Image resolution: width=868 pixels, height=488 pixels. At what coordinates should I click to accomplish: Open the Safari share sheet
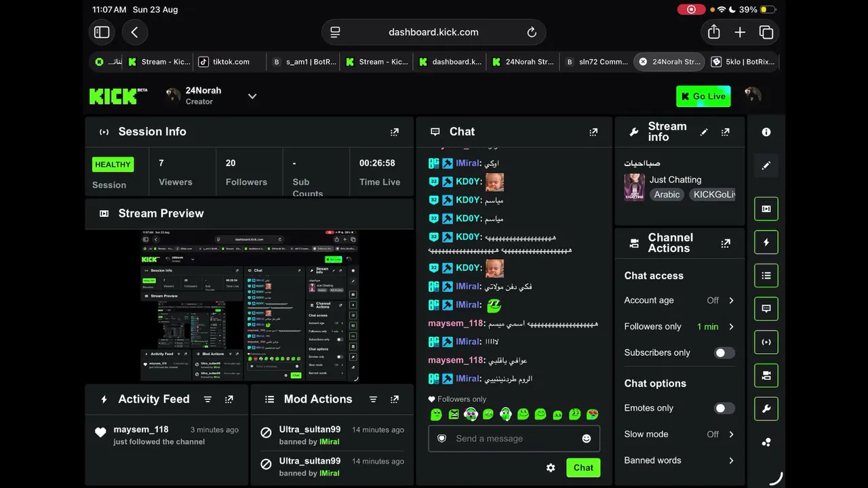(713, 32)
